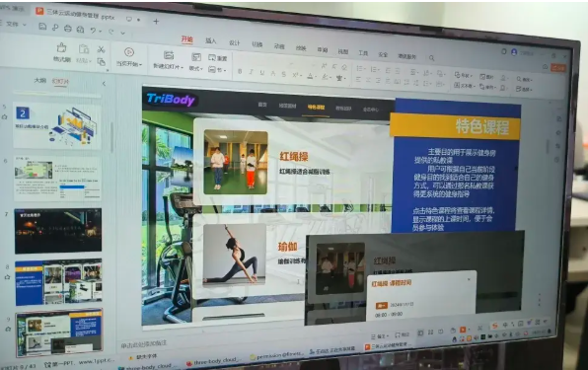Viewport: 588px width, 370px height.
Task: Select slide 6 thumbnail
Action: [58, 180]
